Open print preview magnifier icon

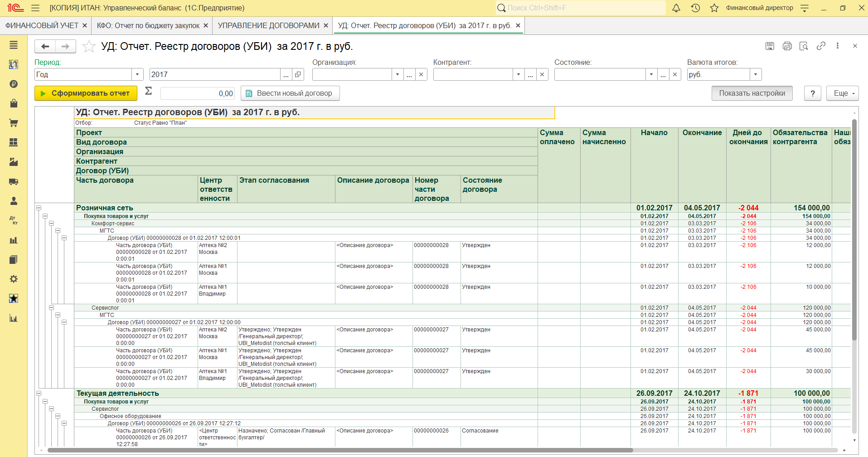point(804,46)
